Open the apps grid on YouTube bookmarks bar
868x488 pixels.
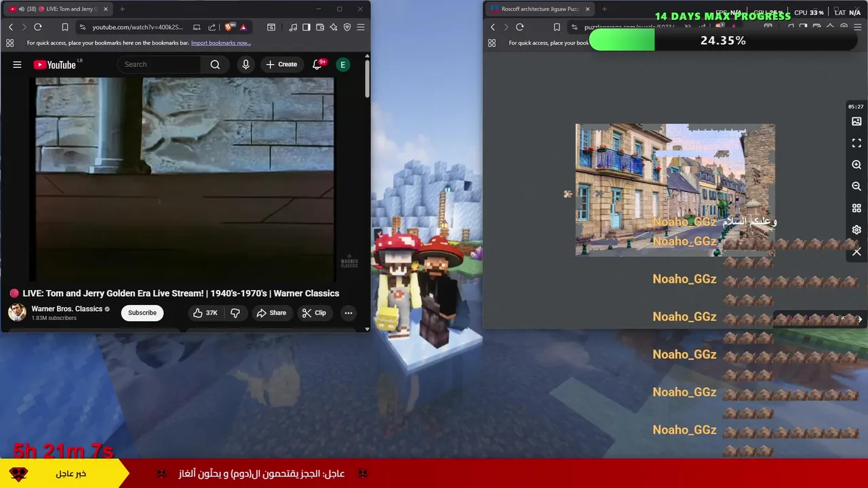[x=9, y=43]
